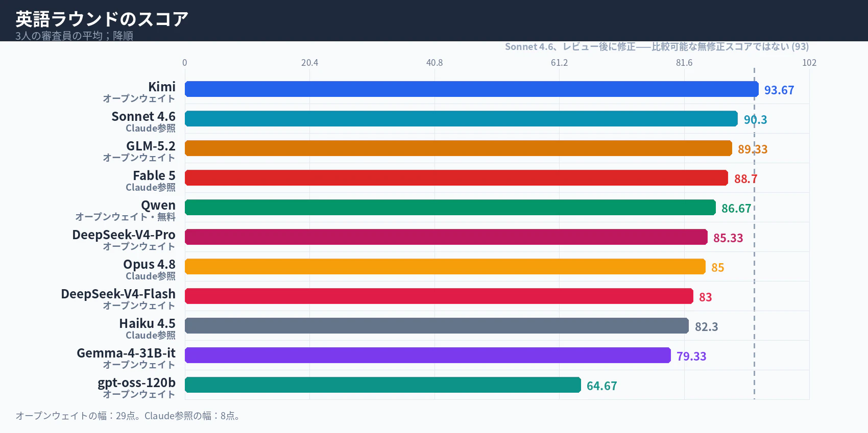Screen dimensions: 868x433
Task: Click the Claude参照 sublabel under Haiku 4.5
Action: (x=151, y=335)
